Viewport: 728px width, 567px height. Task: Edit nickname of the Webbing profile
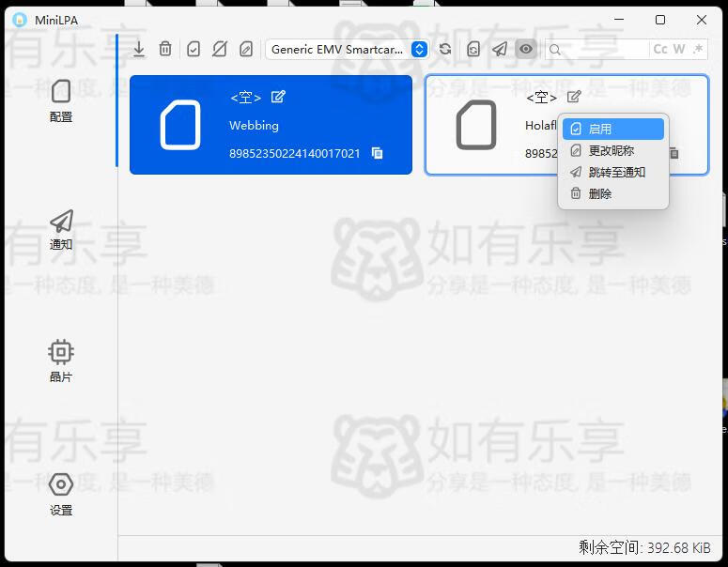click(278, 97)
